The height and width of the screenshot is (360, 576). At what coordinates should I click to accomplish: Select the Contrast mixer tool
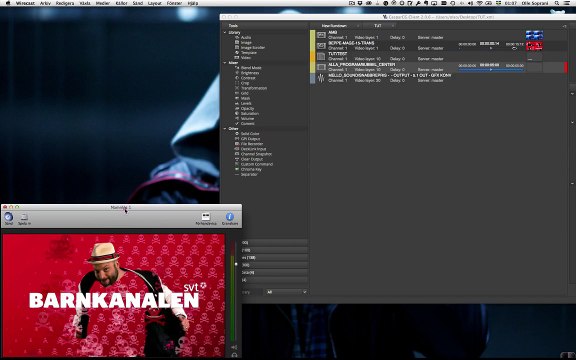(248, 78)
